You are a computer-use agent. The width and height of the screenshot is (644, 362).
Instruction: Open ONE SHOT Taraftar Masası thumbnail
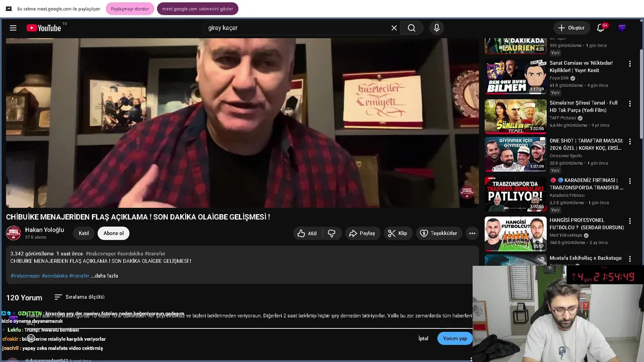(x=516, y=154)
